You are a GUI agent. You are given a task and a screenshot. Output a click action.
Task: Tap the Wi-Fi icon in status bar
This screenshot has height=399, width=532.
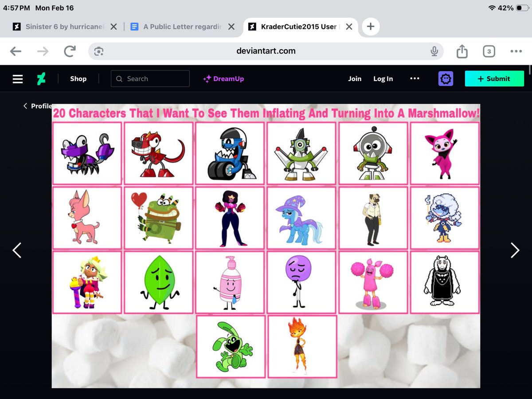(492, 8)
